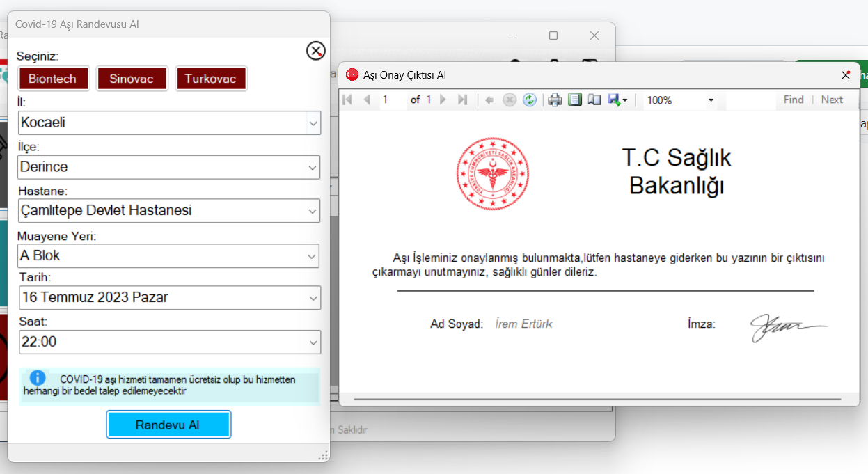Viewport: 868px width, 474px height.
Task: Stop rendering the report
Action: click(510, 100)
